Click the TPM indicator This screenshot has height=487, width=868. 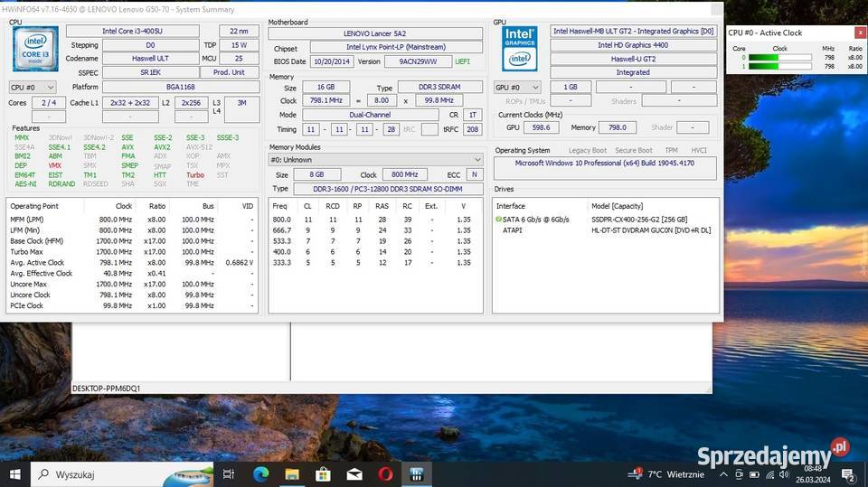click(x=671, y=150)
